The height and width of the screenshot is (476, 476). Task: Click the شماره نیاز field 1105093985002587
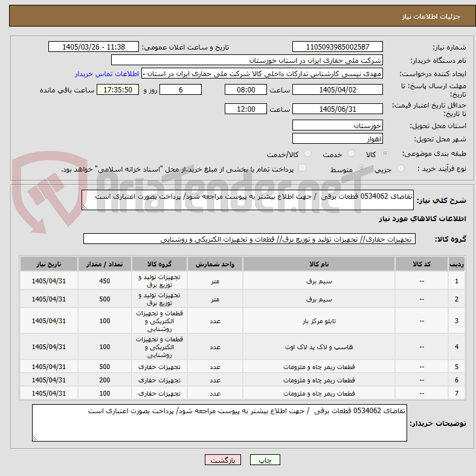(338, 47)
